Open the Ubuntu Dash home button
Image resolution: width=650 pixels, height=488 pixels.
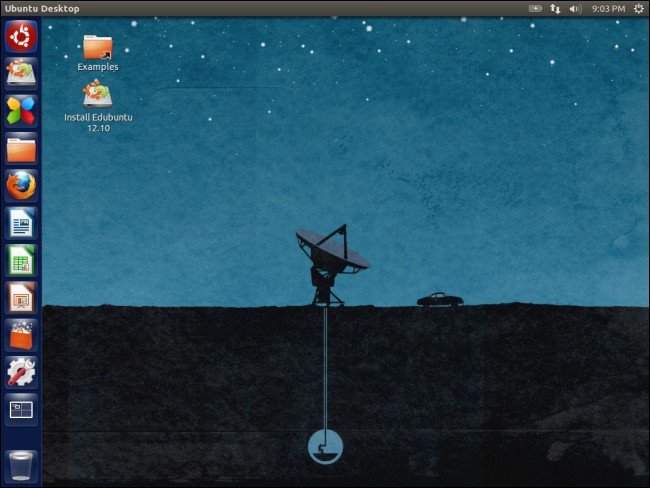21,36
